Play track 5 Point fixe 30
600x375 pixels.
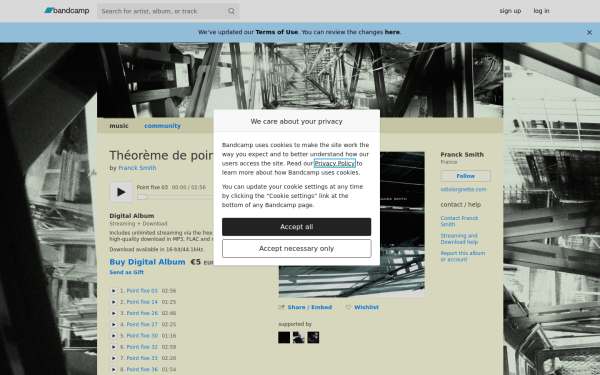click(x=113, y=336)
